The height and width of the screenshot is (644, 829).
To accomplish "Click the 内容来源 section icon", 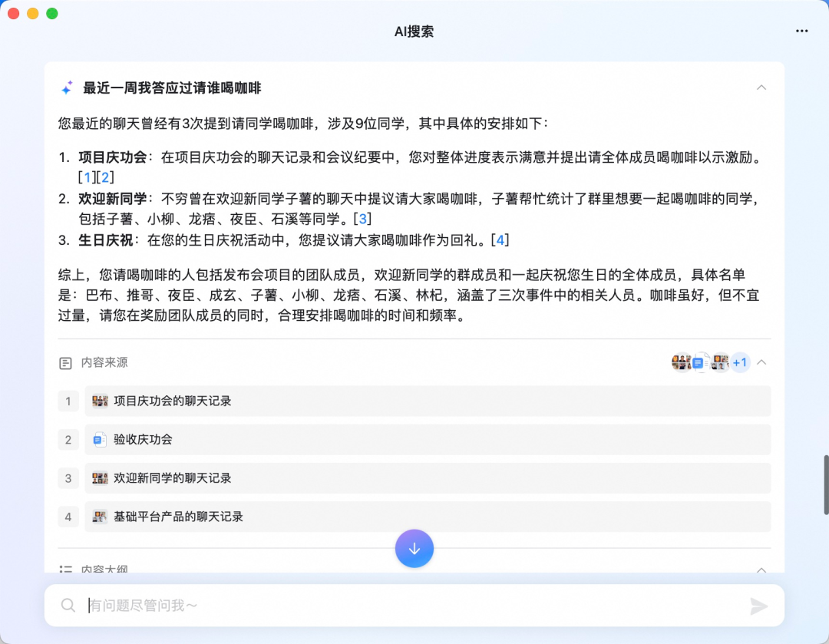I will [65, 363].
